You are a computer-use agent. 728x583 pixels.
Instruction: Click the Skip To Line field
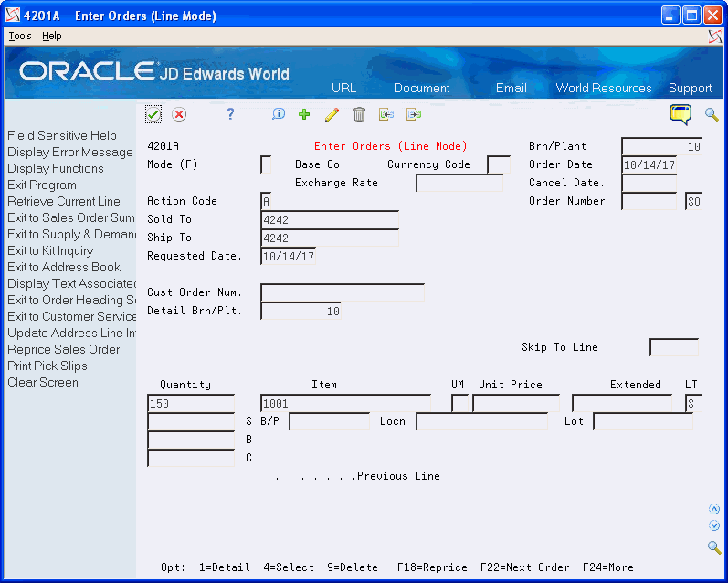(674, 347)
